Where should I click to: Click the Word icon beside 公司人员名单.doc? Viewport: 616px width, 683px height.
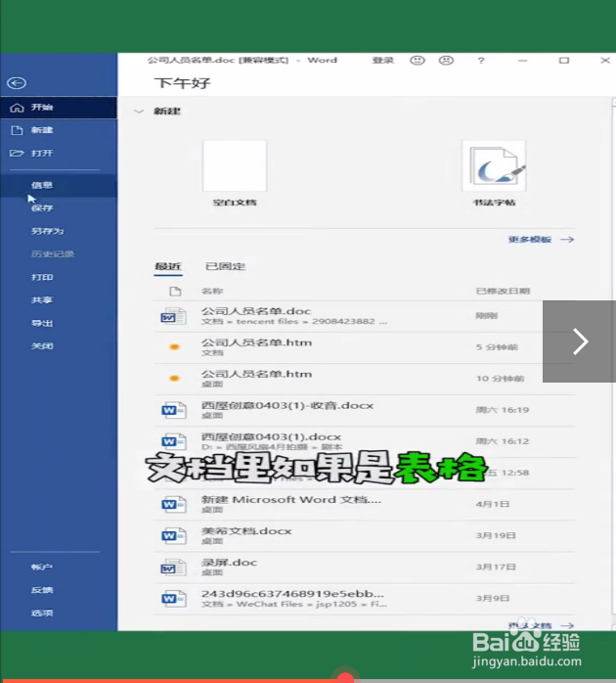[x=174, y=317]
